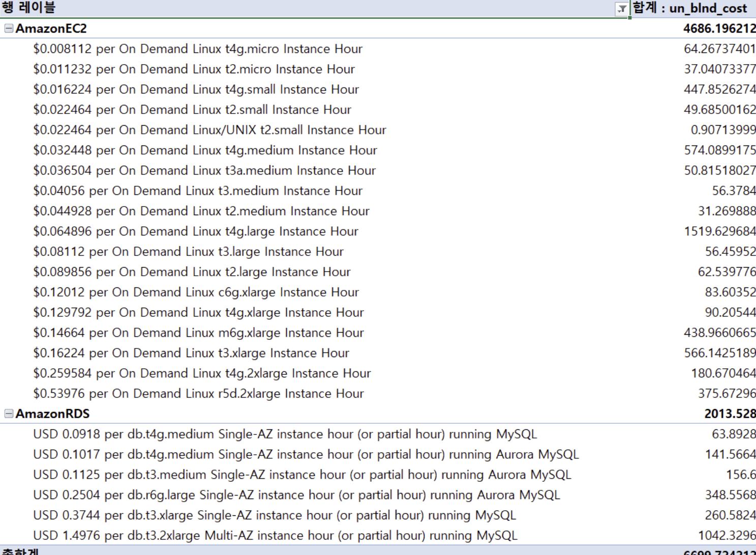Screen dimensions: 756x555
Task: Click cost value 90.20544
Action: [731, 312]
